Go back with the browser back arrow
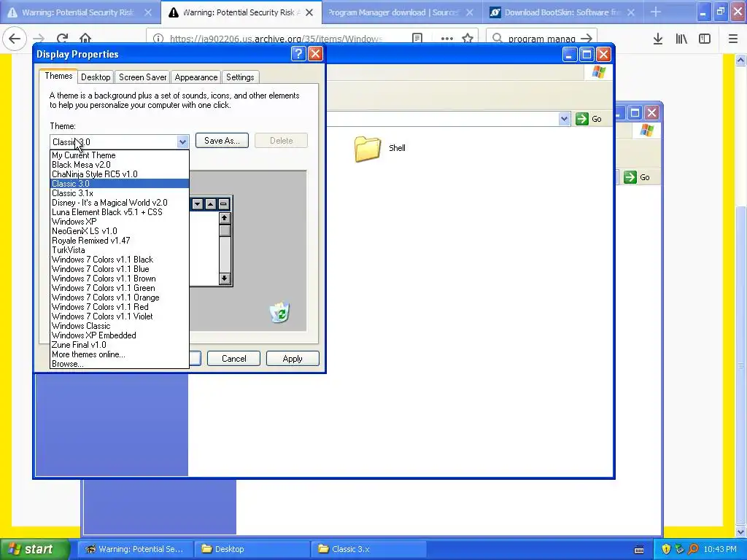The width and height of the screenshot is (747, 560). tap(15, 38)
